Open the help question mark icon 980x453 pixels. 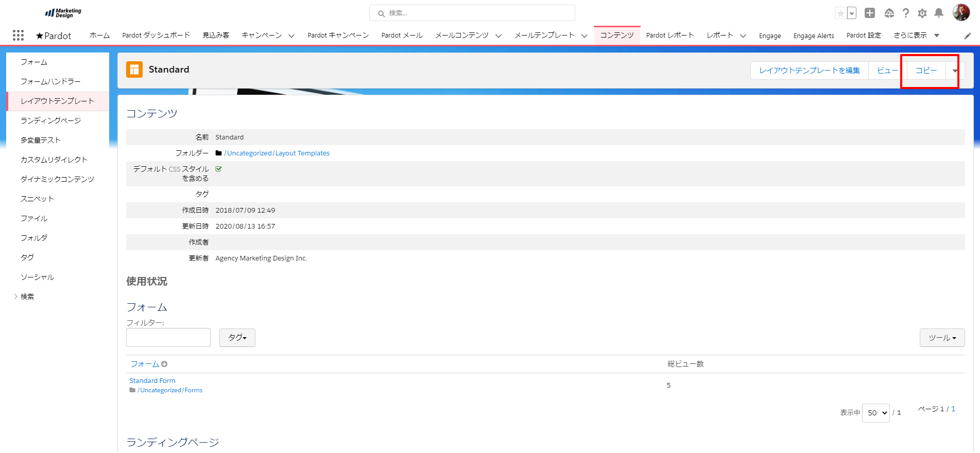tap(905, 13)
